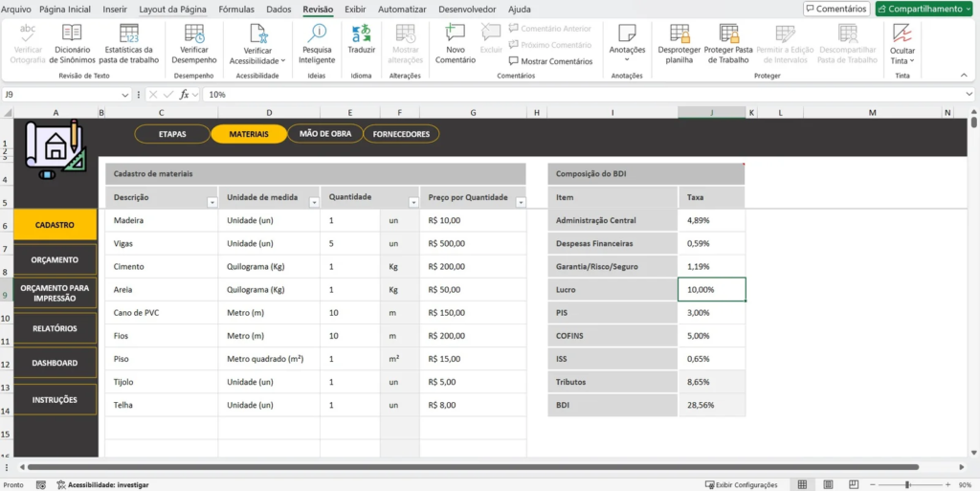Switch to the Dados ribbon tab

tap(278, 9)
